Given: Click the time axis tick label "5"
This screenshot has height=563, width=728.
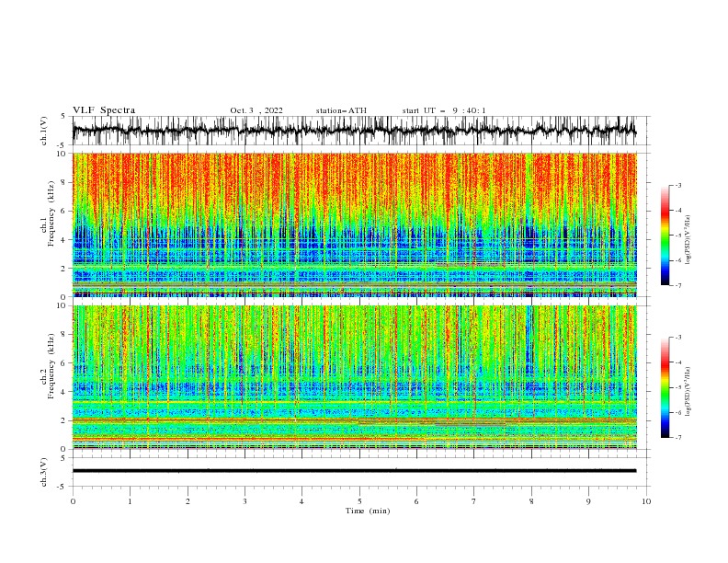Looking at the screenshot, I should tap(359, 501).
